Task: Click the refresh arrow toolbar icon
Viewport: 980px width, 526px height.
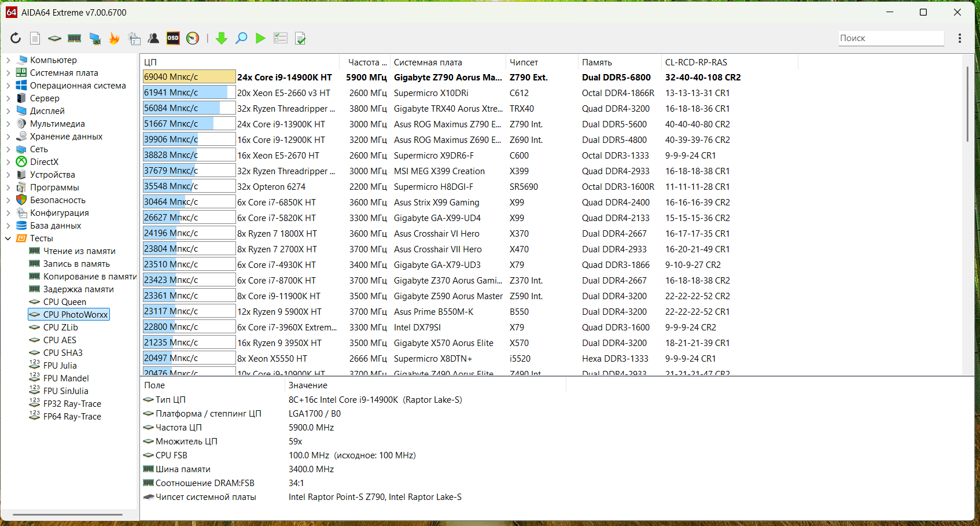Action: tap(16, 38)
